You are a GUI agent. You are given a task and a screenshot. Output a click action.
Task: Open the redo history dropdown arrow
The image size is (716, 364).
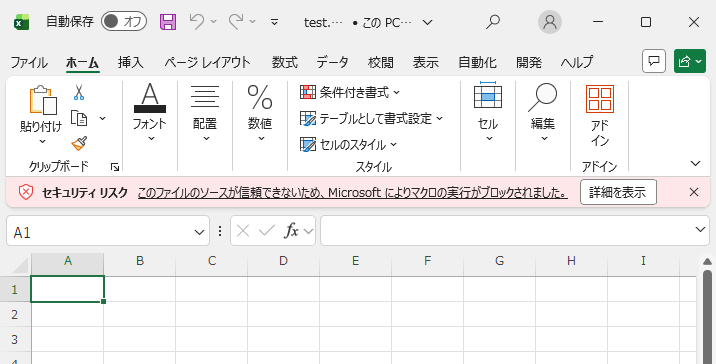[253, 22]
